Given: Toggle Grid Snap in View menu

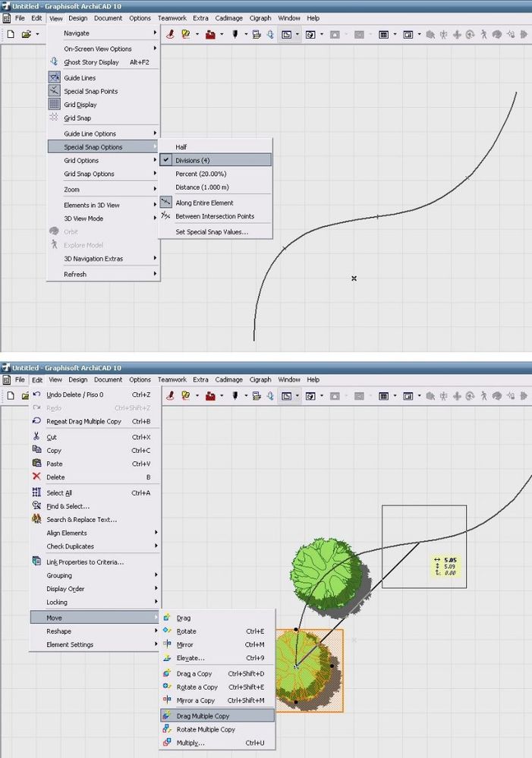Looking at the screenshot, I should click(103, 118).
